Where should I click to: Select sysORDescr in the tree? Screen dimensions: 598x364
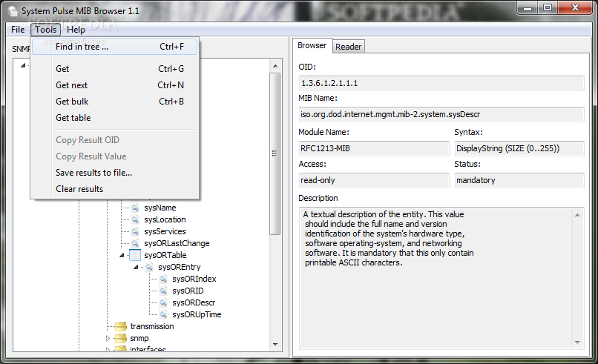tap(194, 302)
